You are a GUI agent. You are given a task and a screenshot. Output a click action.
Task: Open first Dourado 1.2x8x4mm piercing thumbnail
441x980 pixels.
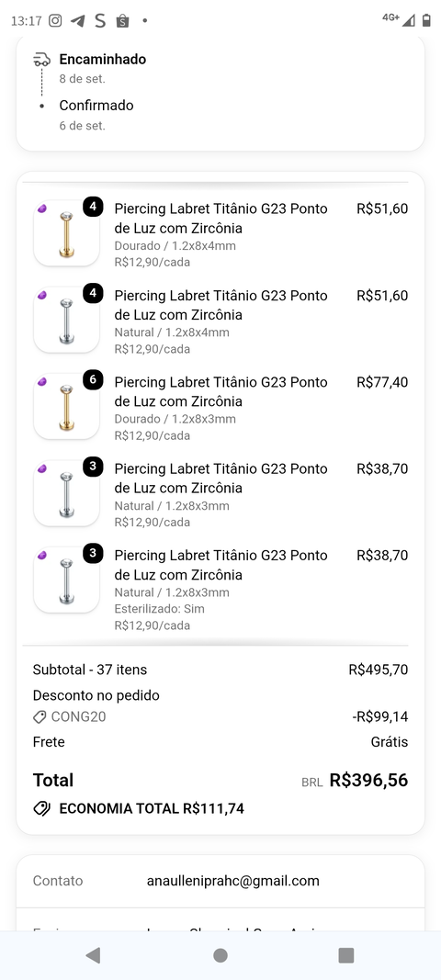(66, 233)
